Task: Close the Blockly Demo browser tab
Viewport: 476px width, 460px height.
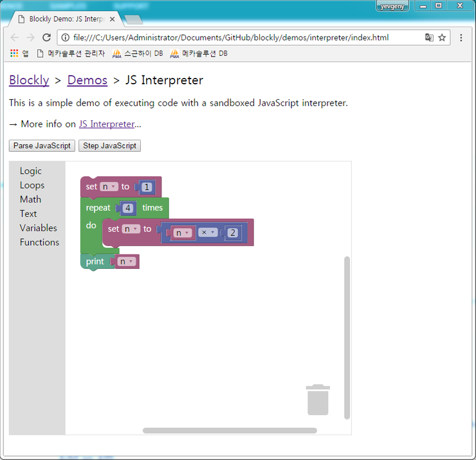Action: (x=112, y=19)
